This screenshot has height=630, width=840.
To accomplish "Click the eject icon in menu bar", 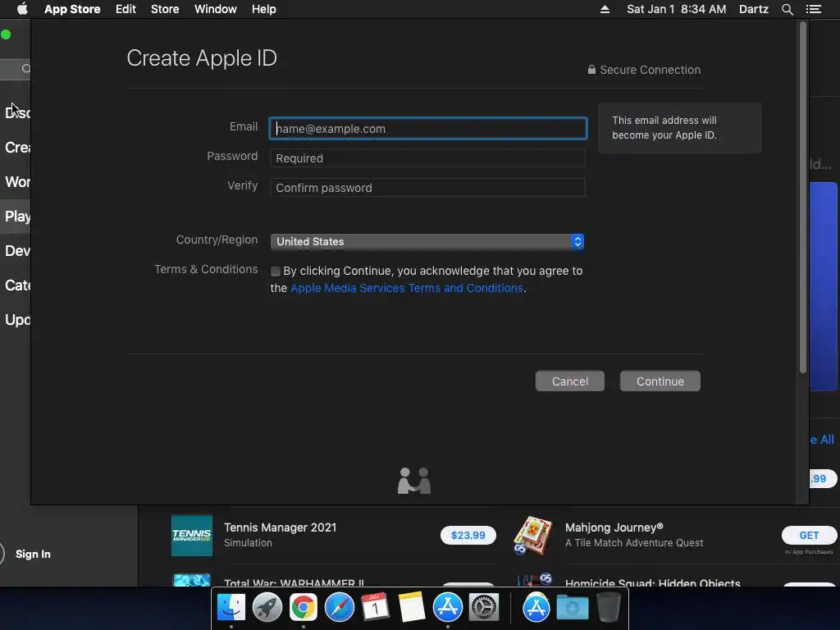I will (605, 9).
